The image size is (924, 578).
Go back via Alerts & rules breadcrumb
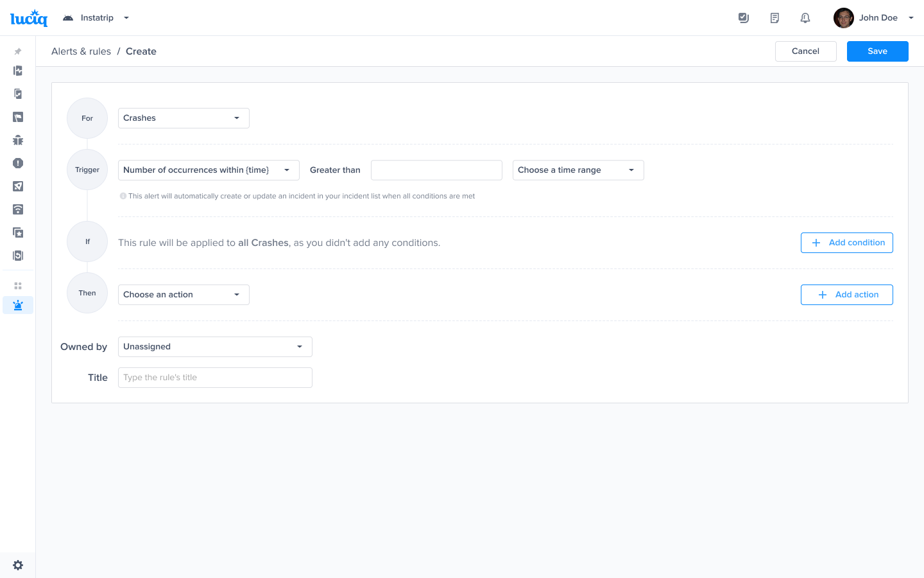(81, 51)
